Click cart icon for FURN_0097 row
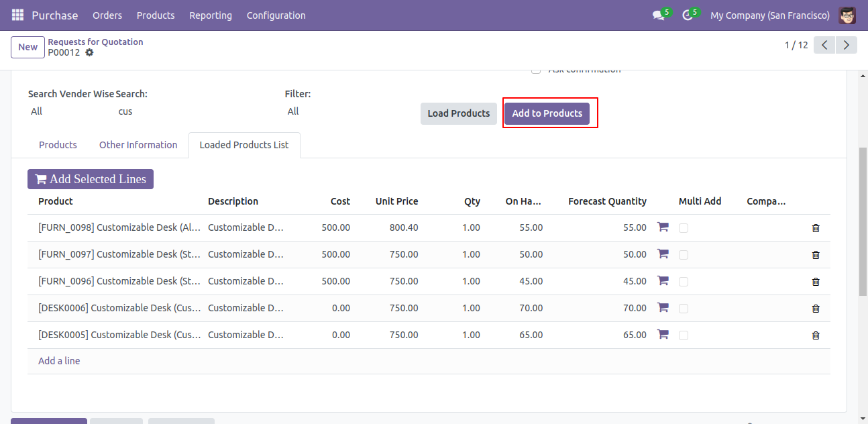This screenshot has height=424, width=868. 663,254
